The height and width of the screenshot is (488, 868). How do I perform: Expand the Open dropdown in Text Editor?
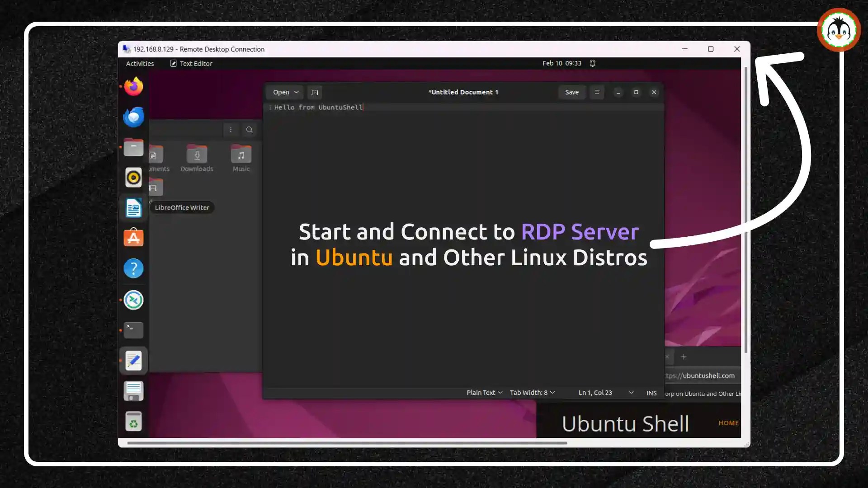[x=285, y=92]
